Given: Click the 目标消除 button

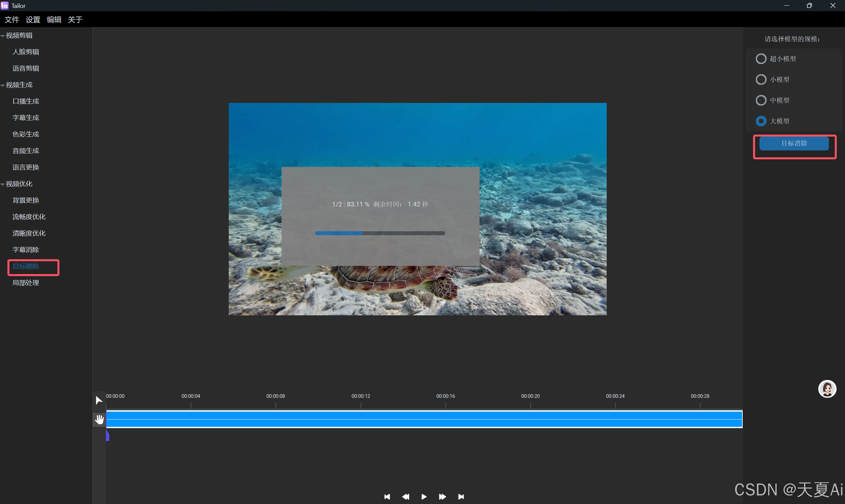Looking at the screenshot, I should click(794, 143).
